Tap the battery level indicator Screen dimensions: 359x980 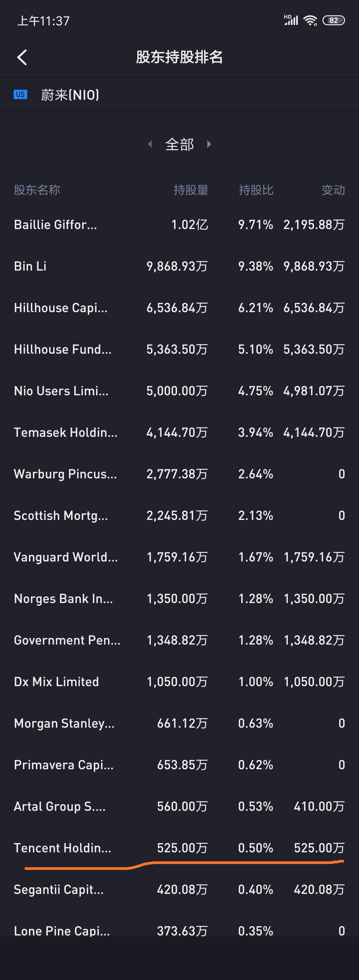(333, 21)
